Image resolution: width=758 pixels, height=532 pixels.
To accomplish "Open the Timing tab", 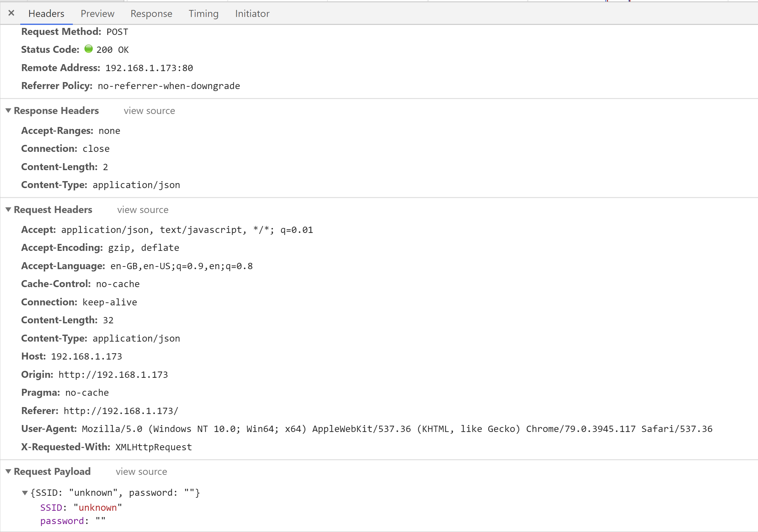I will coord(203,14).
